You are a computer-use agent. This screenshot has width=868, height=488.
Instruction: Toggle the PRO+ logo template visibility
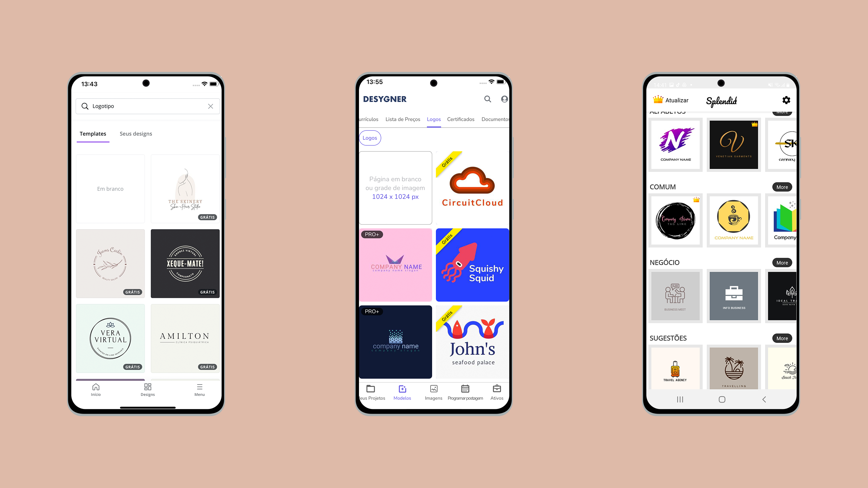coord(370,234)
